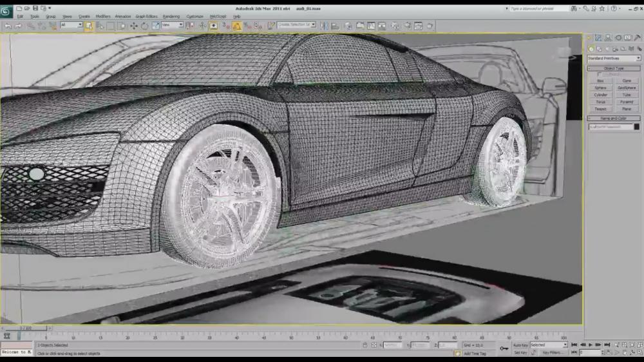This screenshot has height=362, width=644.
Task: Click the Teapot primitive button
Action: 600,109
